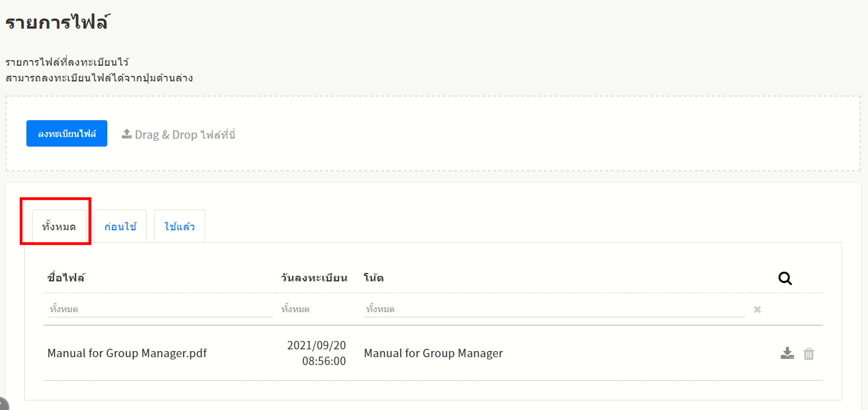Open the ใช้แล้ว tab
The width and height of the screenshot is (868, 410).
(179, 227)
